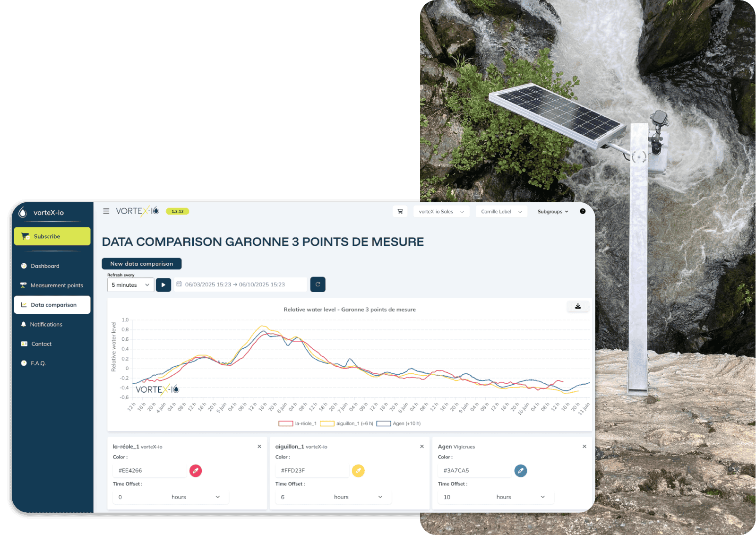Click the yellow Subscribe button
Viewport: 756px width, 535px height.
coord(52,236)
